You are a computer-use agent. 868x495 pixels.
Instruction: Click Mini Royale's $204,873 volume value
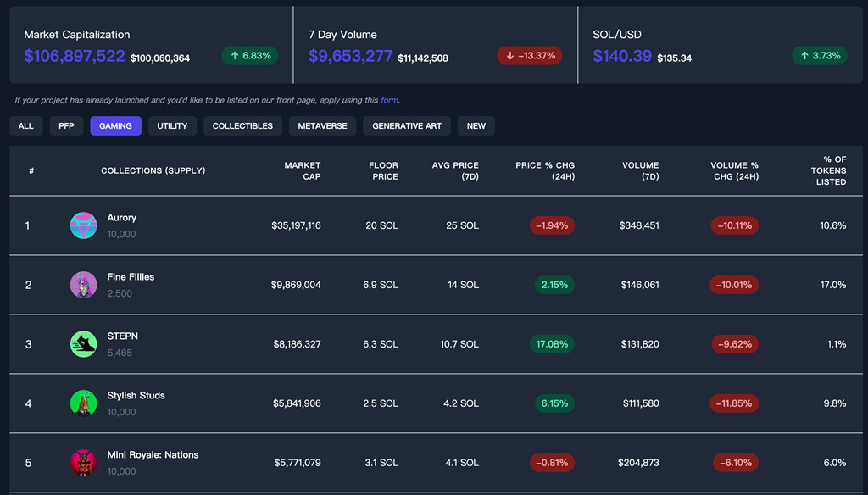(638, 462)
